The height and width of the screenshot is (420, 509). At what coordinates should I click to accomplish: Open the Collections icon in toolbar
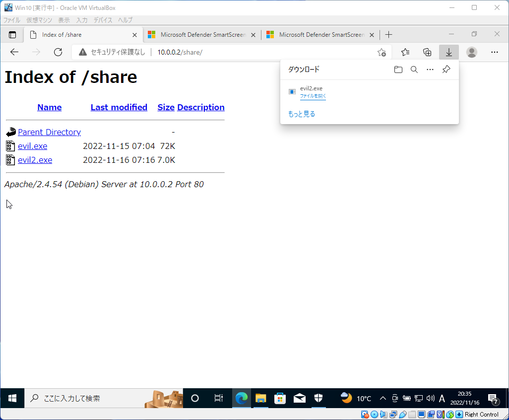click(x=427, y=52)
